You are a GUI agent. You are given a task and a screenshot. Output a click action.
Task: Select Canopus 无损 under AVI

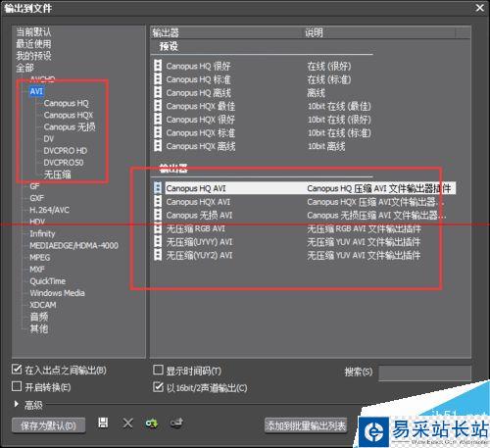[70, 126]
